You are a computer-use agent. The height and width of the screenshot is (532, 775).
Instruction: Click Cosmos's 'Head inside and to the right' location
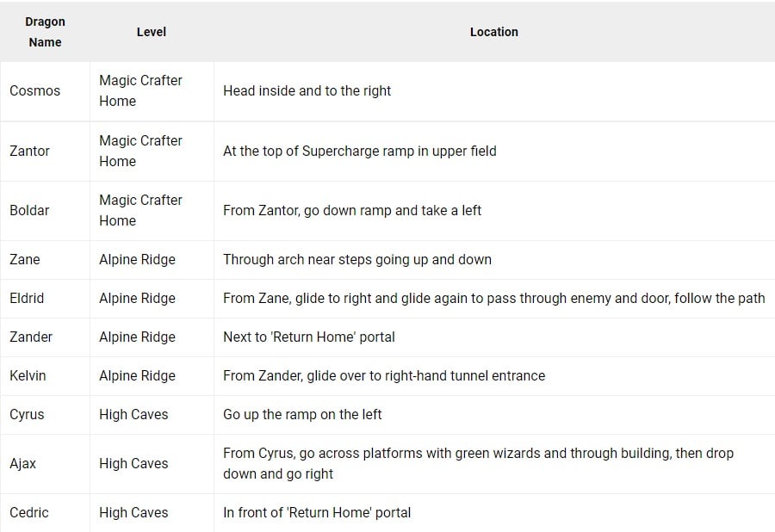[307, 90]
